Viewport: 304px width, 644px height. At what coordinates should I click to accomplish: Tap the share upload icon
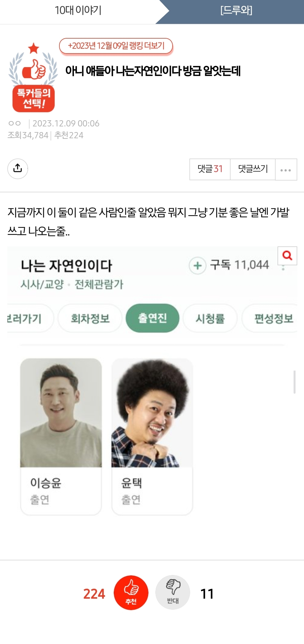(17, 169)
